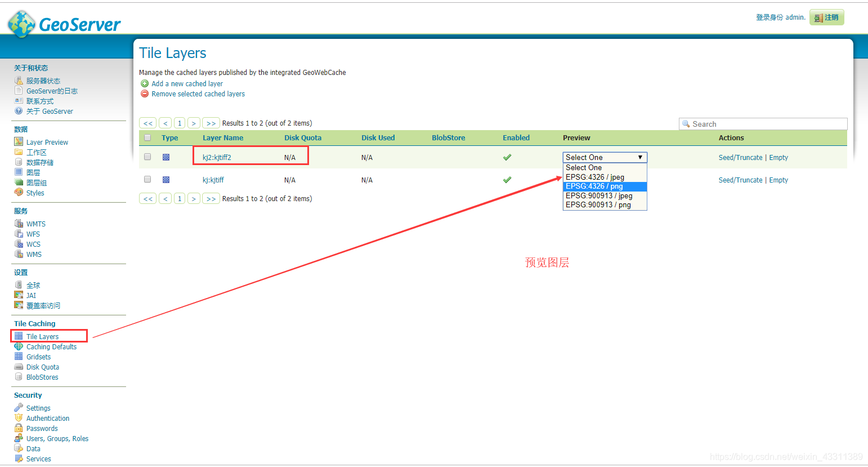Viewport: 868px width, 467px height.
Task: Pick Select One in the dropdown list
Action: [605, 168]
